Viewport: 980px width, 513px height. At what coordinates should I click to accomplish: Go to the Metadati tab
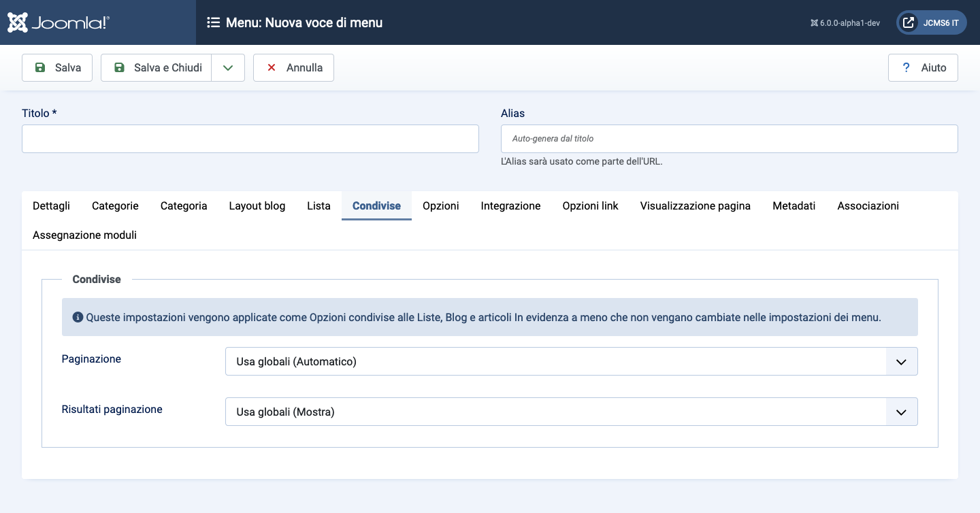pos(794,205)
